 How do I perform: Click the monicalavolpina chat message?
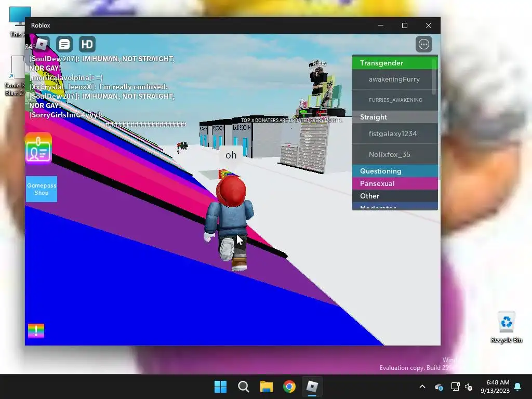66,77
